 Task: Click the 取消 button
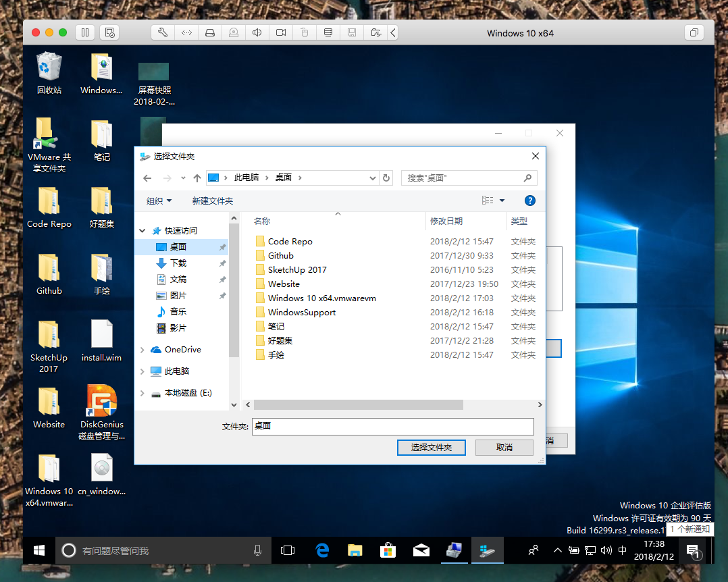504,447
